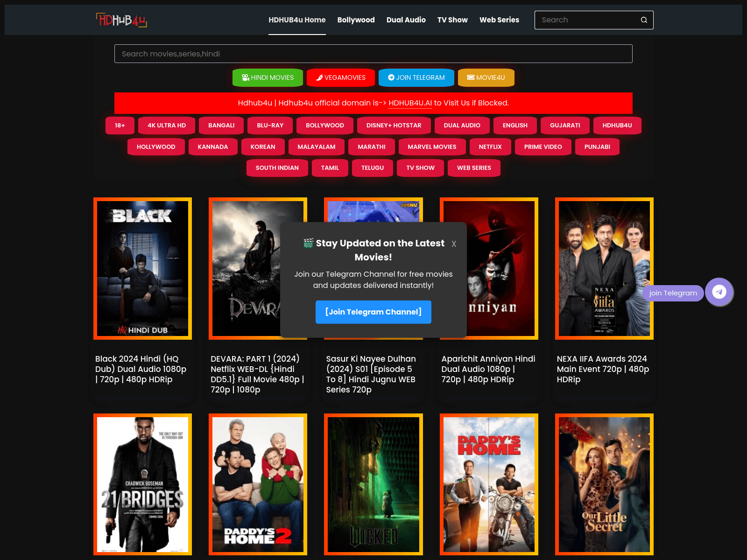Open the HDHUB4u Home tab

(297, 20)
